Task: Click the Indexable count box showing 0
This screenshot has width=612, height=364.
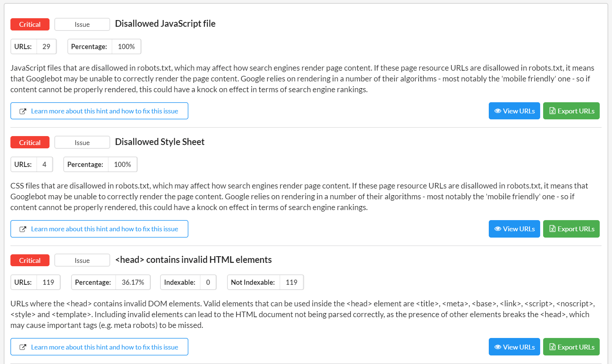Action: [208, 283]
